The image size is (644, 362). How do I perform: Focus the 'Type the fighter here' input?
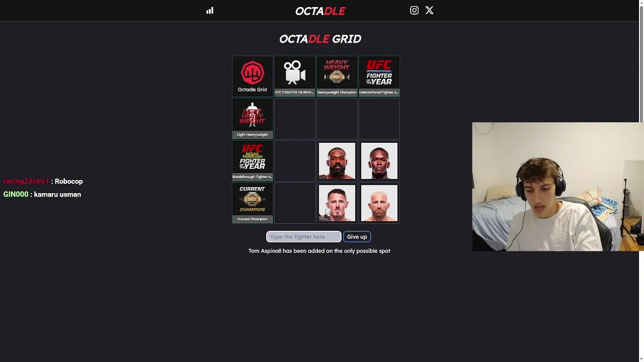[304, 237]
